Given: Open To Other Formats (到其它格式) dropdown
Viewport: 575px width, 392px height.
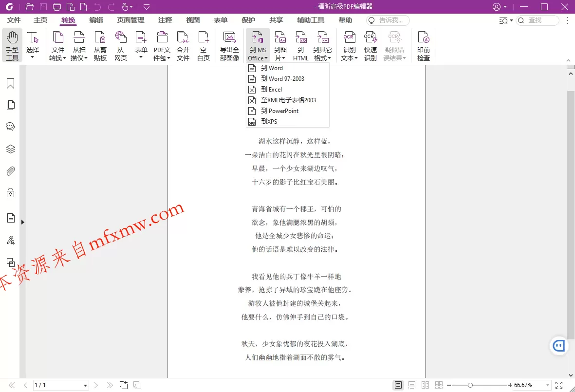Looking at the screenshot, I should (x=322, y=45).
